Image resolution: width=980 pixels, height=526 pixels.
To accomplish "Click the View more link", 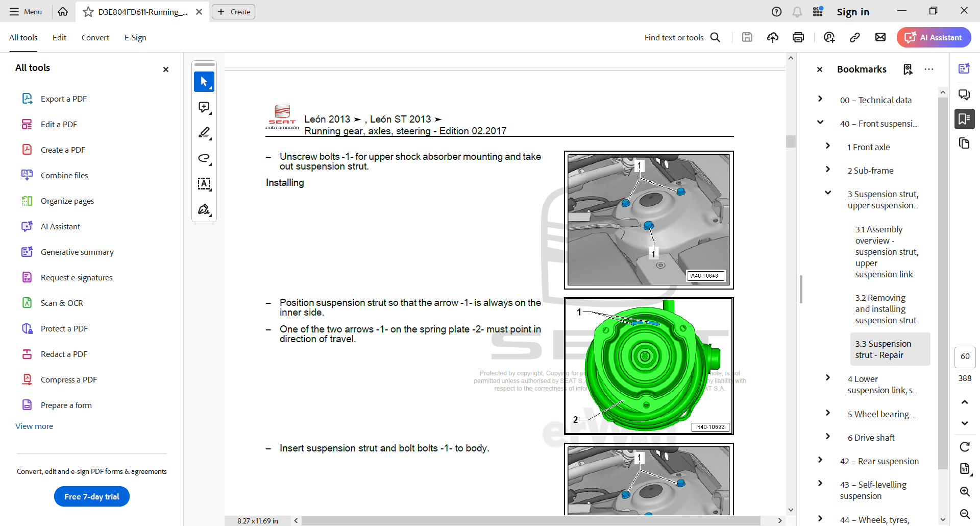I will (34, 426).
